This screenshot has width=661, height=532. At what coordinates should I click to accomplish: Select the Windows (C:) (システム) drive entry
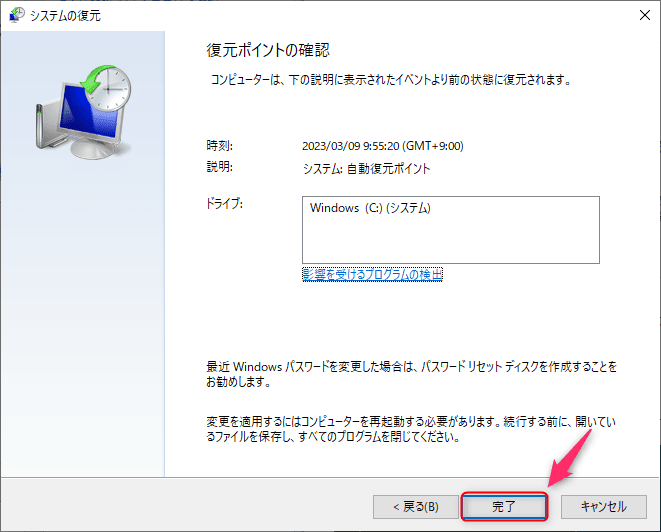370,208
